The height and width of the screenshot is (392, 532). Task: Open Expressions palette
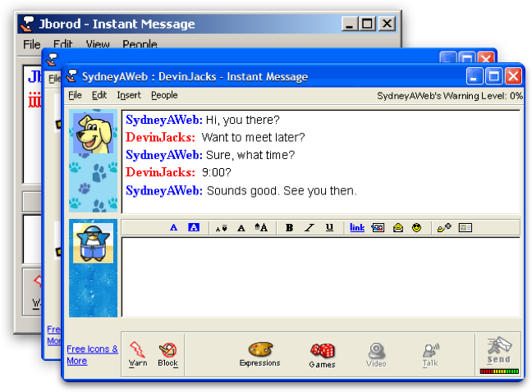260,354
